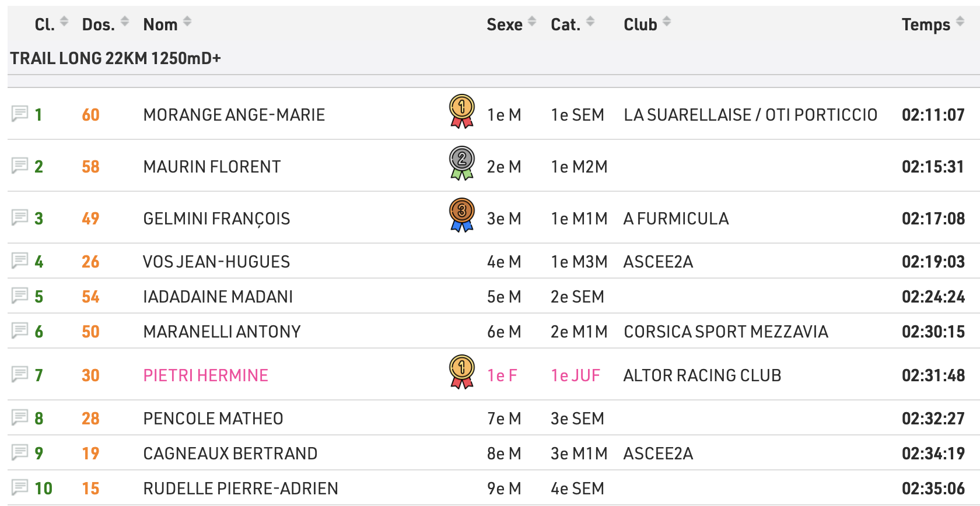Screen dimensions: 980x506
Task: Sort by the Sexe column header
Action: (x=505, y=24)
